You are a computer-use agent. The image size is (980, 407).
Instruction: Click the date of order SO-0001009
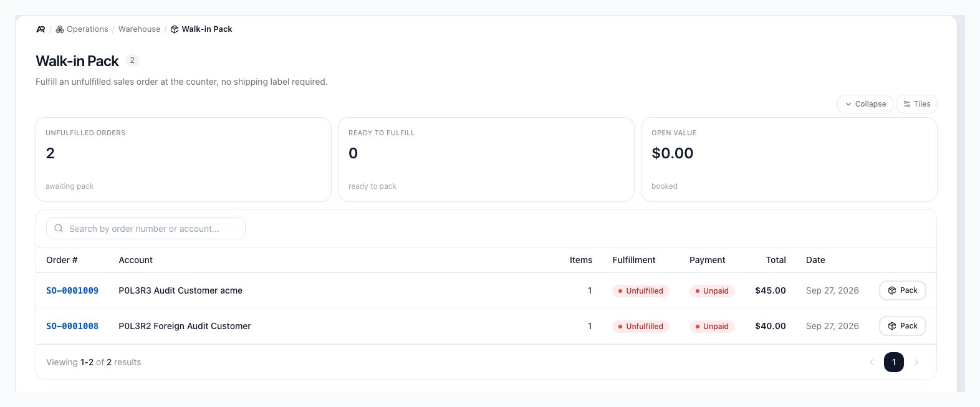click(x=832, y=290)
